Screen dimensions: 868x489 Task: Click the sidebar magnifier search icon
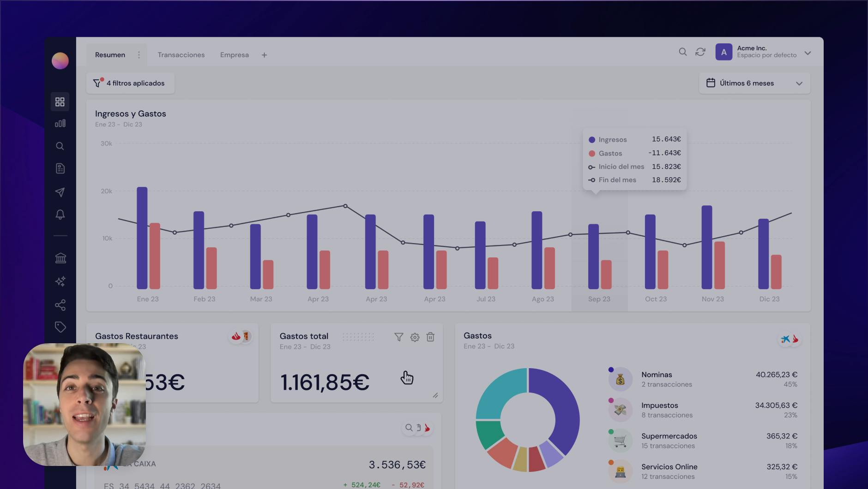point(60,146)
